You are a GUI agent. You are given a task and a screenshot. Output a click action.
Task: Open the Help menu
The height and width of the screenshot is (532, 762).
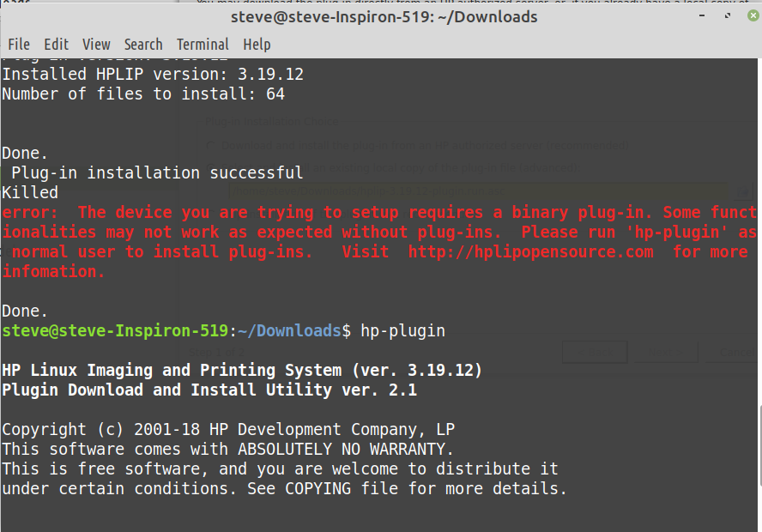click(257, 45)
